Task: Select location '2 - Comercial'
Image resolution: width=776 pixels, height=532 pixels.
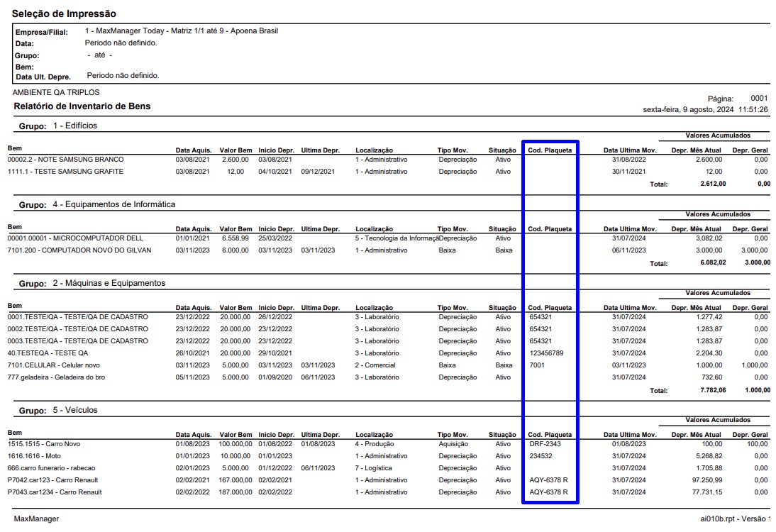Action: click(x=375, y=365)
